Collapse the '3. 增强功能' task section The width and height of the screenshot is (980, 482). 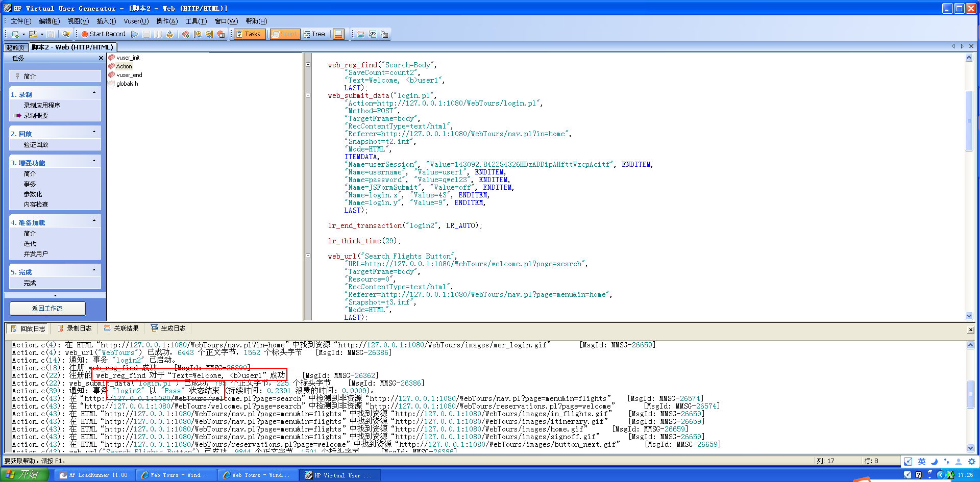(x=94, y=161)
